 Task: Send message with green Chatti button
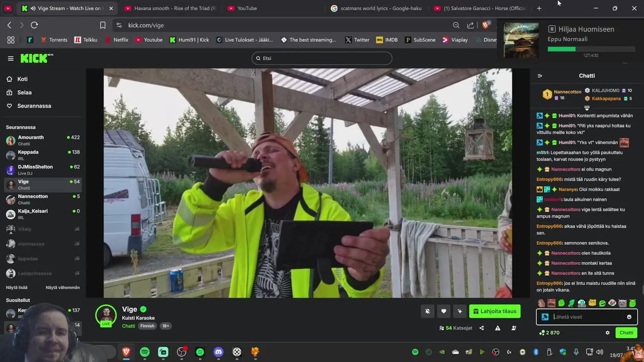point(626,333)
